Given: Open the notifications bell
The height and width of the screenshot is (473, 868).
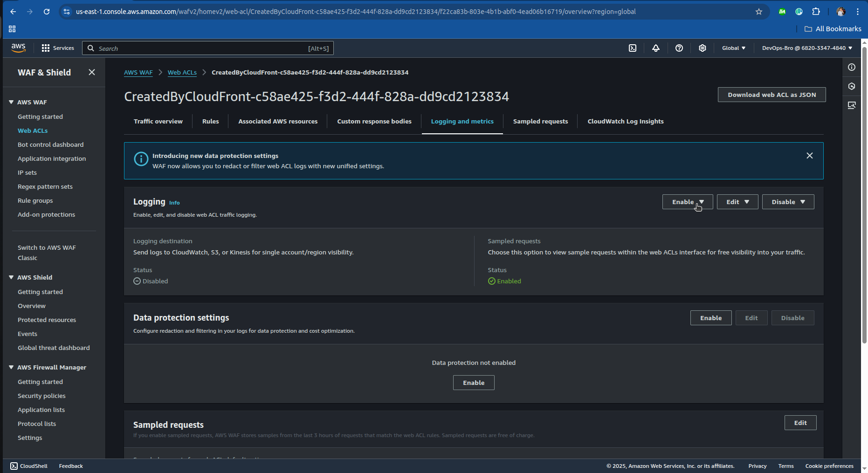Looking at the screenshot, I should click(x=656, y=48).
